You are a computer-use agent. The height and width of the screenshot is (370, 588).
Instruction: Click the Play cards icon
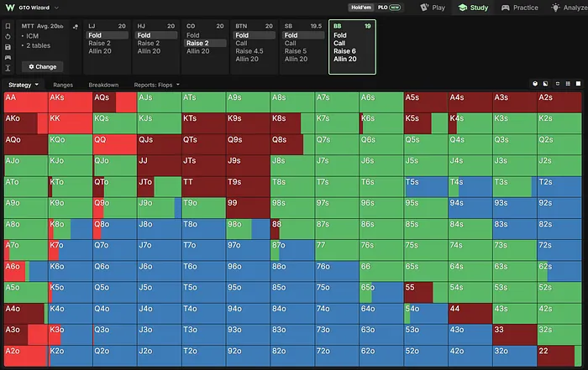(424, 8)
